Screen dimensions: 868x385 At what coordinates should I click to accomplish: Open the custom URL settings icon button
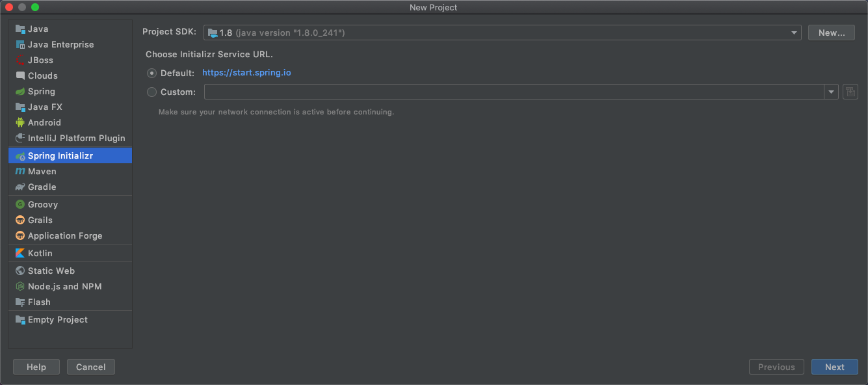click(850, 92)
